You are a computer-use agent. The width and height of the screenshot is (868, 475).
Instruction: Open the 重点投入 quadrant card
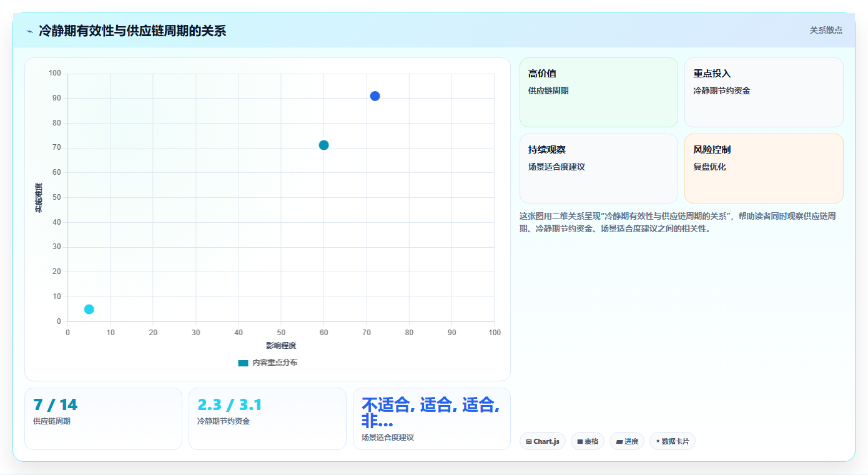764,92
